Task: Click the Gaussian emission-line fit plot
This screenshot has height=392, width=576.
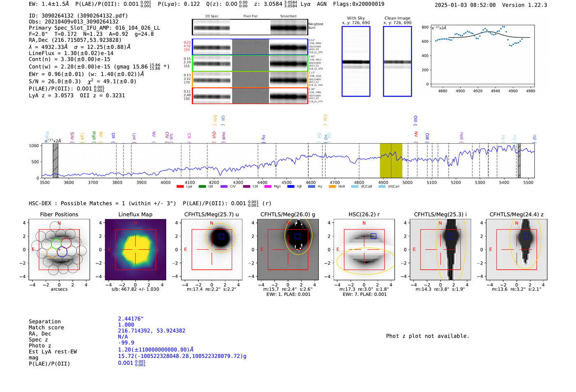Action: [x=482, y=56]
